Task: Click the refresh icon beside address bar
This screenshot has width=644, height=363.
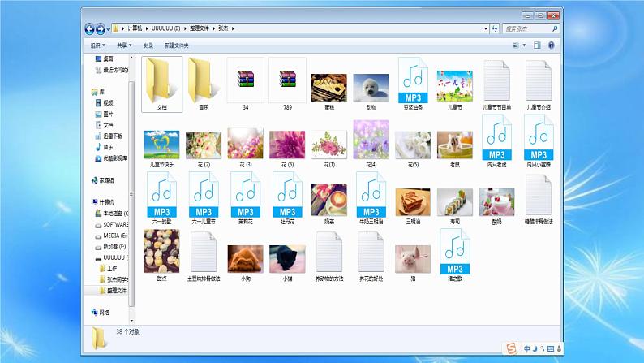Action: [x=495, y=28]
